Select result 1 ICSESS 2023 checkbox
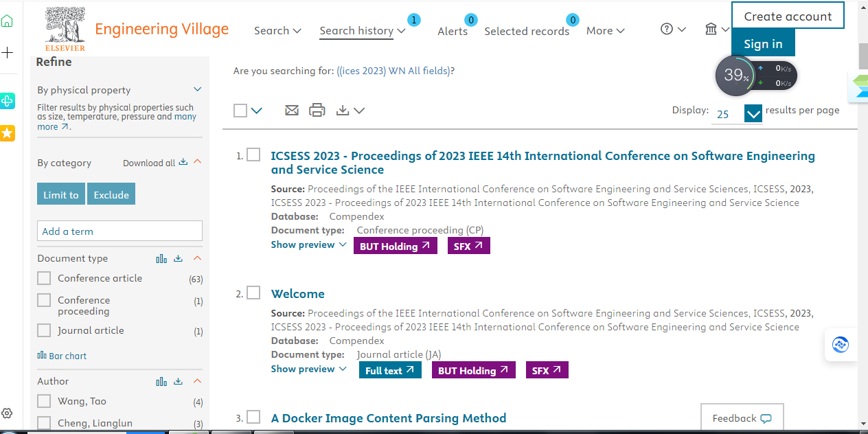868x434 pixels. click(x=253, y=155)
